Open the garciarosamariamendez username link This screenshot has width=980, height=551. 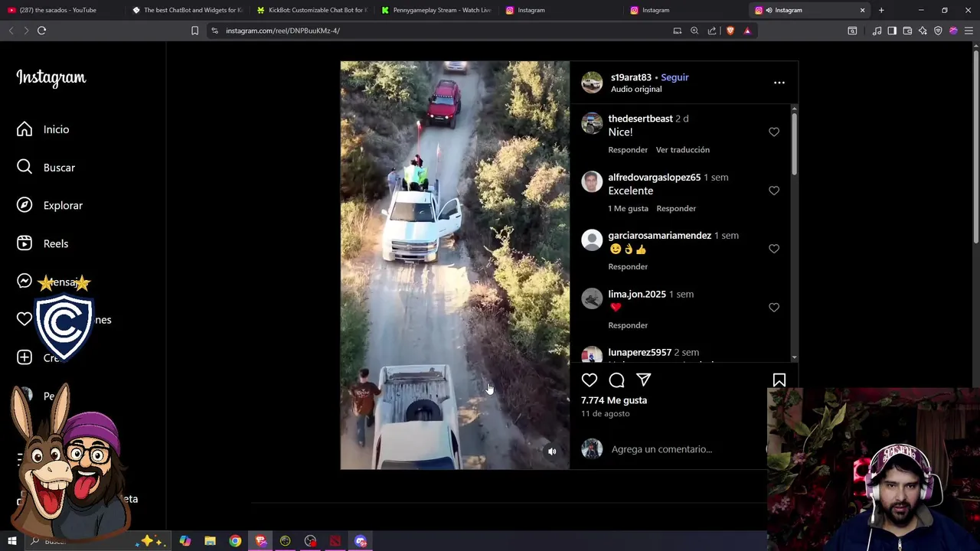[659, 236]
